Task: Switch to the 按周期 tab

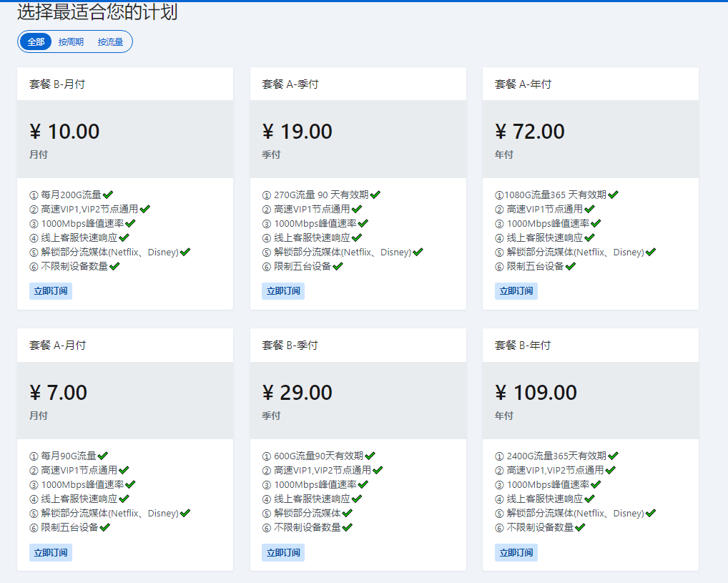Action: click(71, 42)
